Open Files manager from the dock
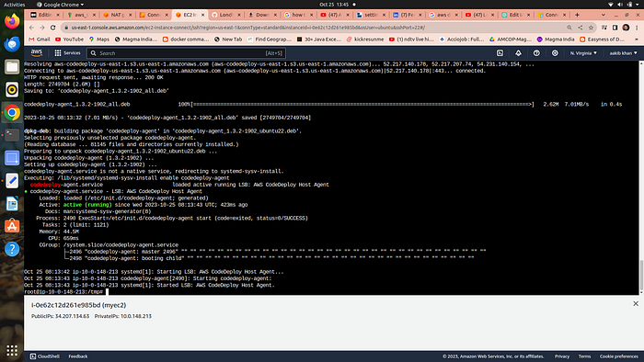 coord(12,66)
